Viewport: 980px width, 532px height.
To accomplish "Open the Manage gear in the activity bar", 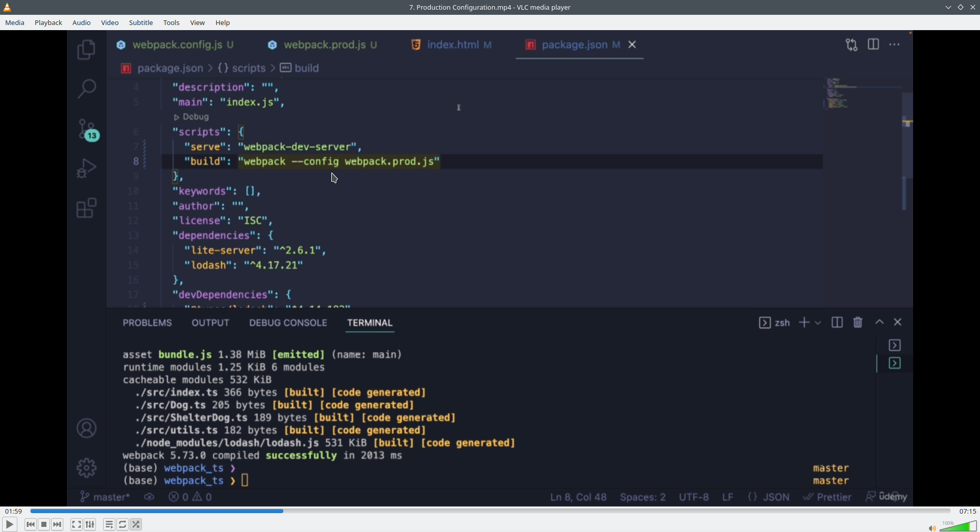I will pos(86,468).
